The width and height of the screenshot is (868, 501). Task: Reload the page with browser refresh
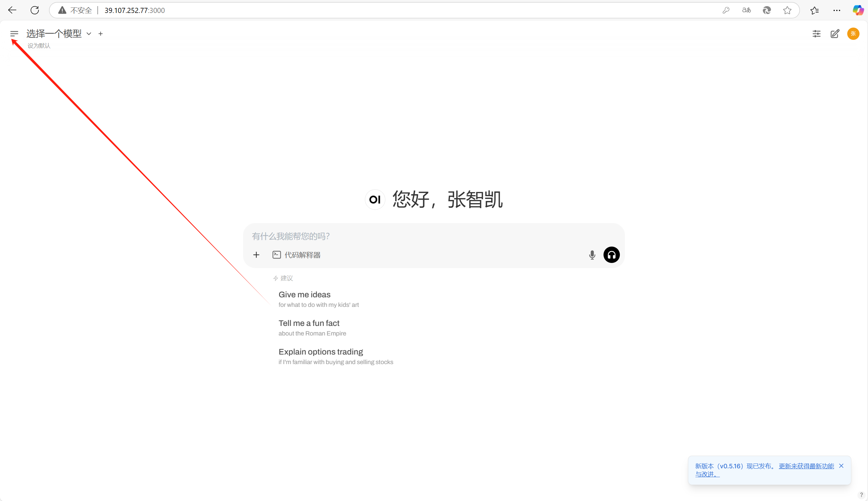coord(35,10)
